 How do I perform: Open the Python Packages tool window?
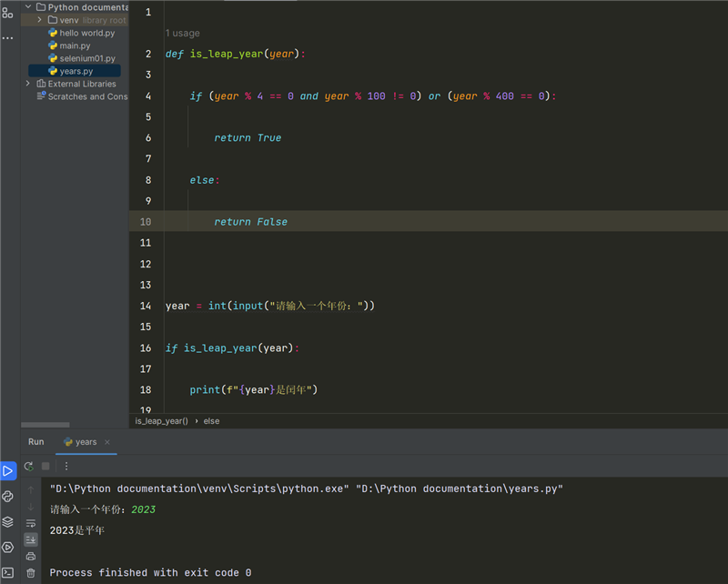[x=7, y=522]
